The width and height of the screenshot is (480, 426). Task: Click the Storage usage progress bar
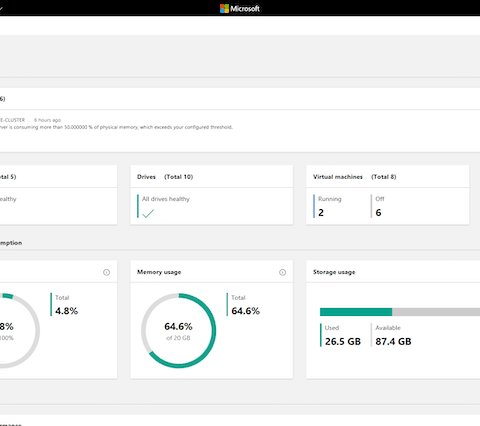click(x=400, y=312)
